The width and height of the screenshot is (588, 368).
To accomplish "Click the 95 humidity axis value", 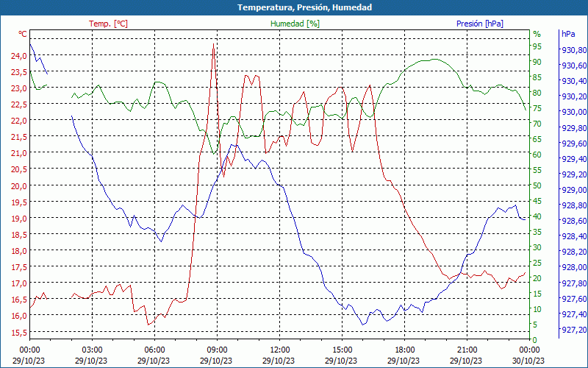I will tap(537, 46).
